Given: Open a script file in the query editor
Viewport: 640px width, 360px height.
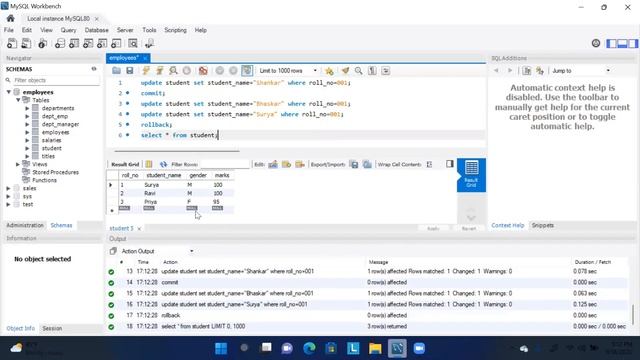Looking at the screenshot, I should (x=116, y=71).
